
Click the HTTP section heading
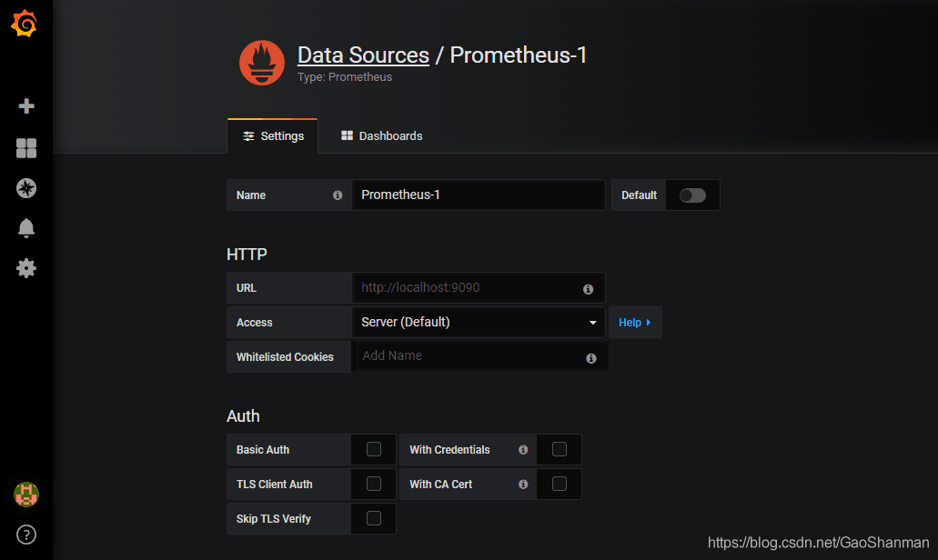click(247, 255)
